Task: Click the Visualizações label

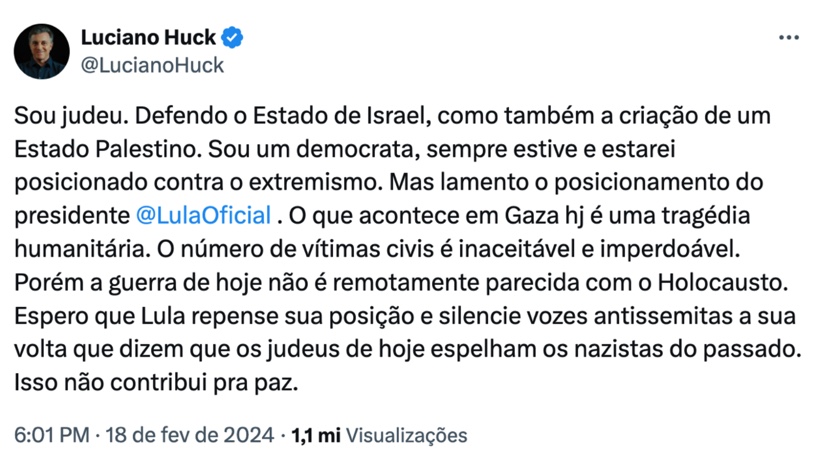Action: point(407,435)
